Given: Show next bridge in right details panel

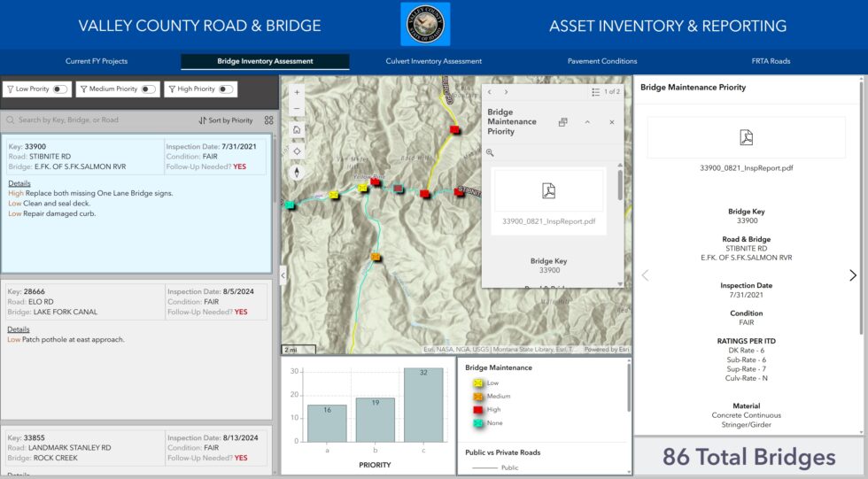Looking at the screenshot, I should pos(852,275).
